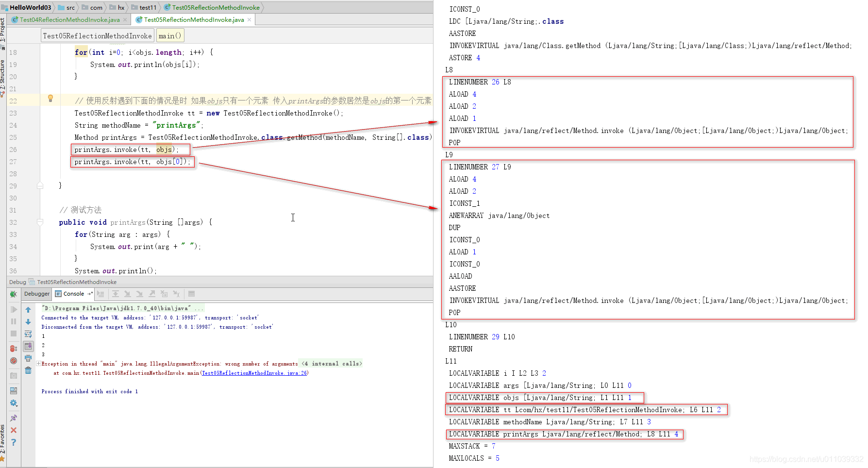Click the intention light bulb on line 22
This screenshot has height=468, width=868.
tap(50, 99)
